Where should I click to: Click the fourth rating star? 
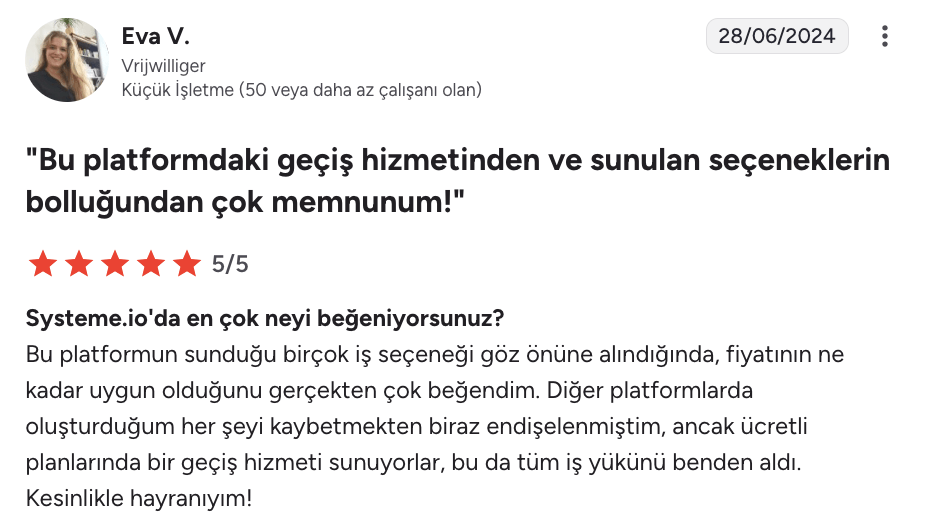(x=151, y=264)
